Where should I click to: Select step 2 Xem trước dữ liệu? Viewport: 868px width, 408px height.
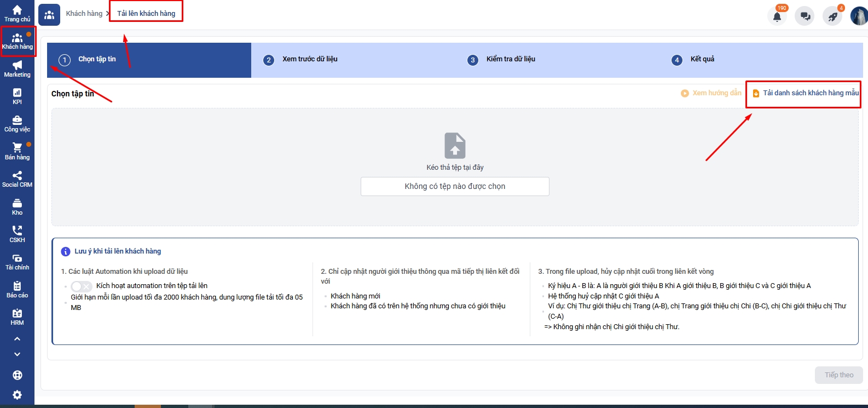coord(353,60)
